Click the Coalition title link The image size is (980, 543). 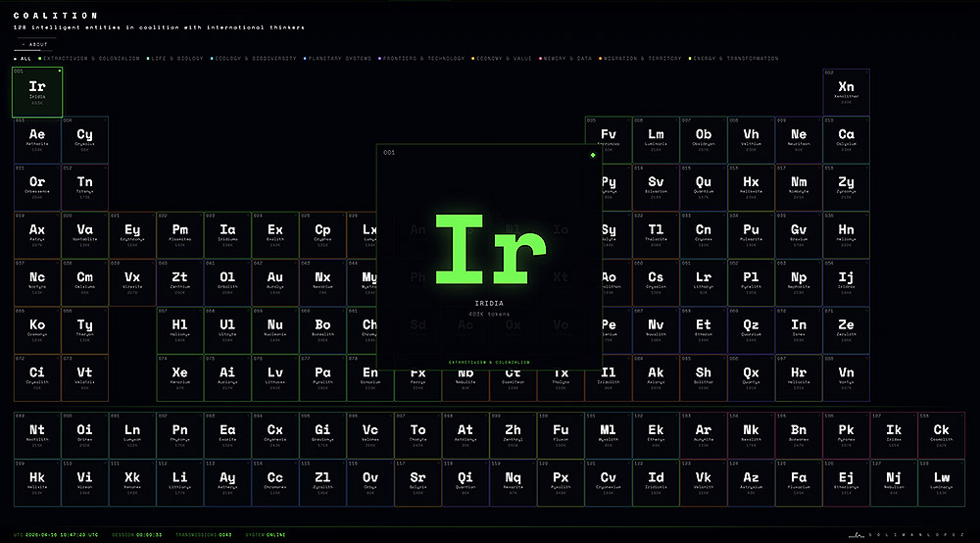click(55, 16)
